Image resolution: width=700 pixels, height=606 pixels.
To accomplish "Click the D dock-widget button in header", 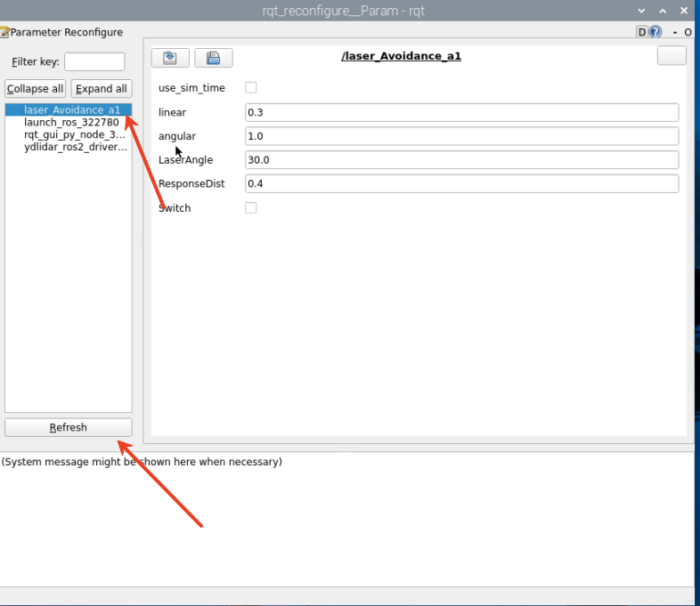I will click(x=642, y=32).
